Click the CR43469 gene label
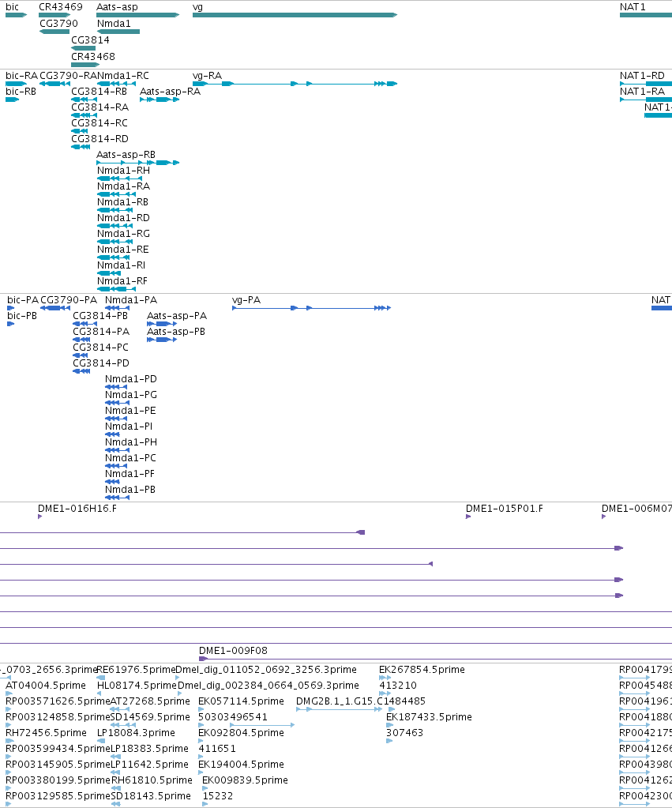672x808 pixels. (60, 7)
